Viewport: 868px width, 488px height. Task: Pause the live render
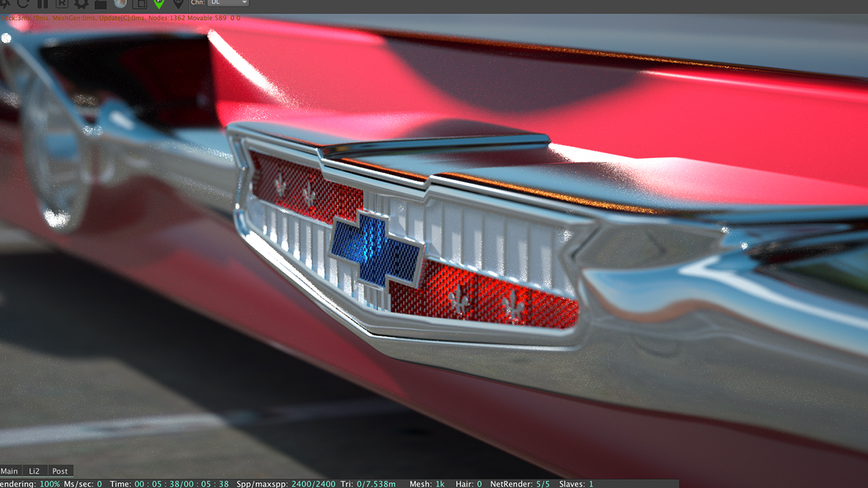(42, 3)
